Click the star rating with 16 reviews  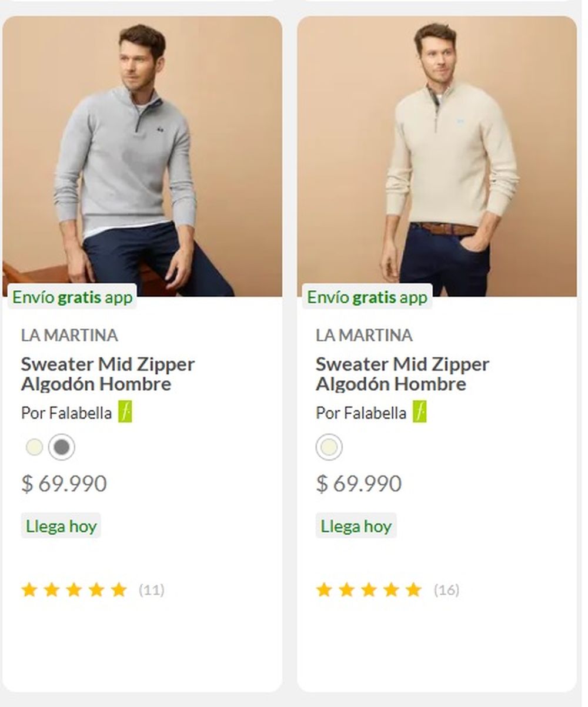click(x=369, y=589)
